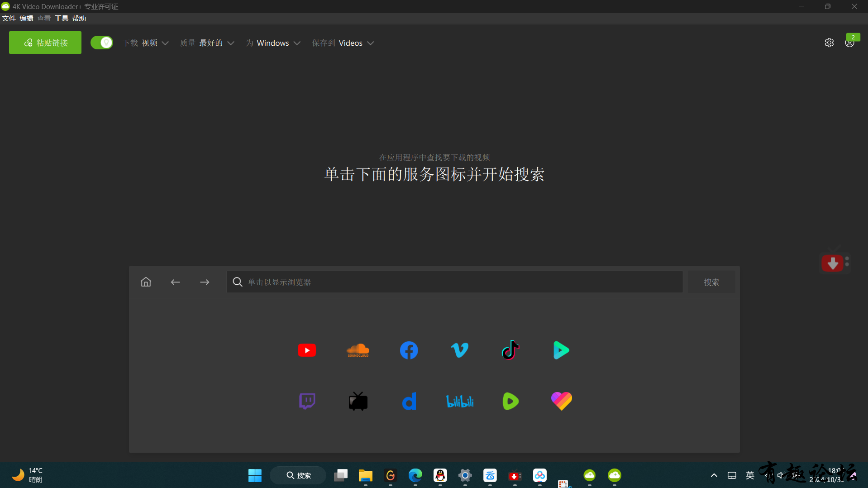Image resolution: width=868 pixels, height=488 pixels.
Task: Open Microsoft Edge from the taskbar
Action: pos(415,475)
